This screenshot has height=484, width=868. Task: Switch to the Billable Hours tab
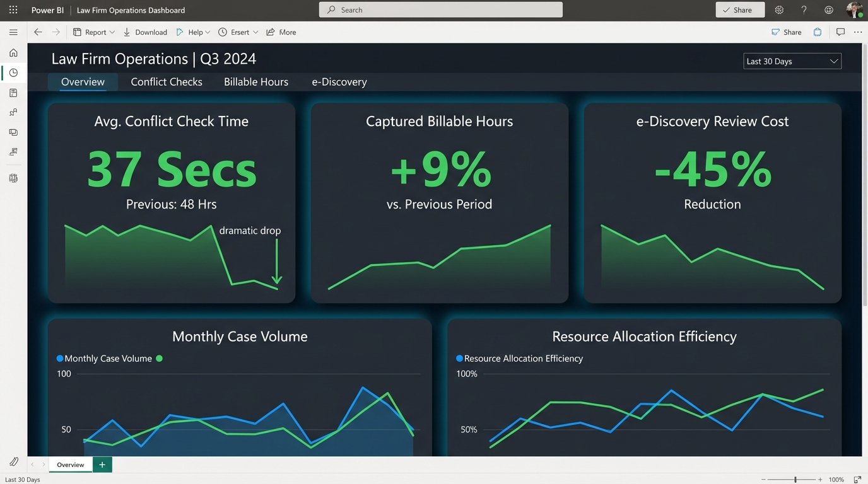[x=255, y=81]
